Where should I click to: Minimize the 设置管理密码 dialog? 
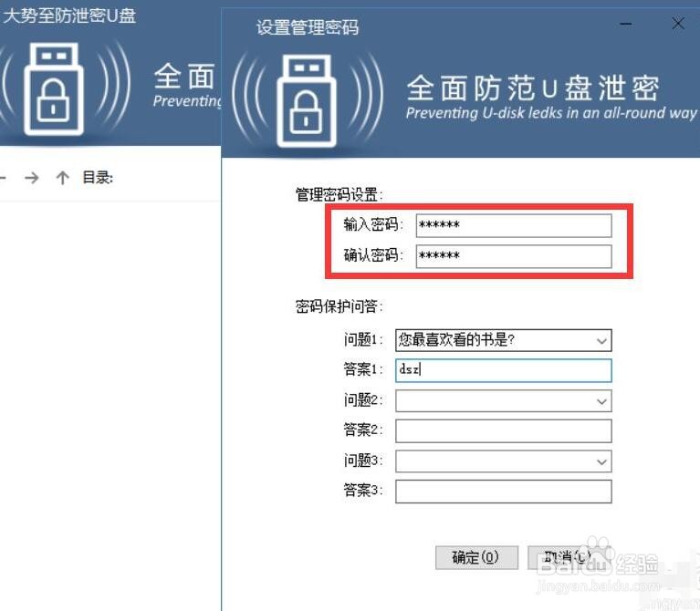(626, 24)
